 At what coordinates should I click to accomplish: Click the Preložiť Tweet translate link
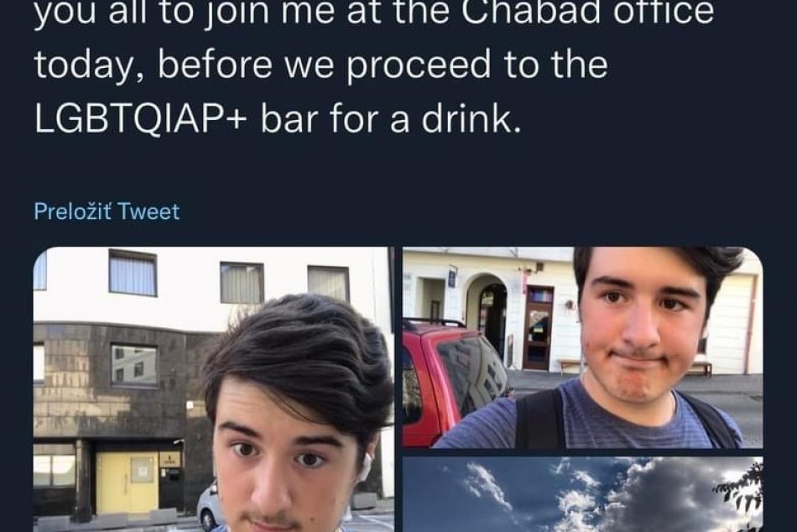[107, 211]
